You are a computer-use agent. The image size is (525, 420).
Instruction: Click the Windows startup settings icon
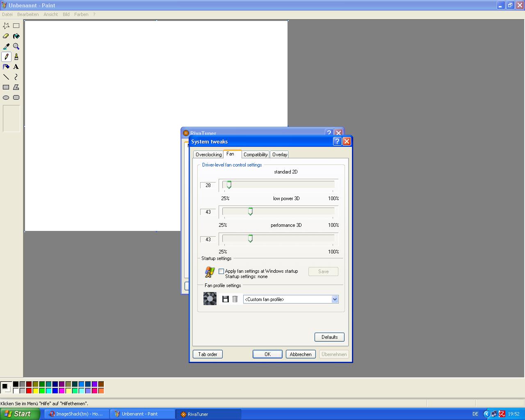coord(210,272)
